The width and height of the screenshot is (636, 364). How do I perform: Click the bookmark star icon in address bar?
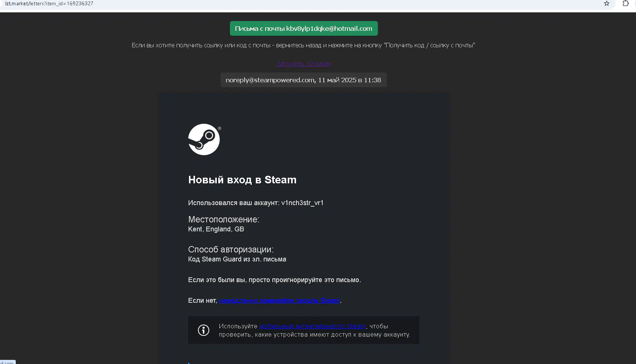click(606, 3)
